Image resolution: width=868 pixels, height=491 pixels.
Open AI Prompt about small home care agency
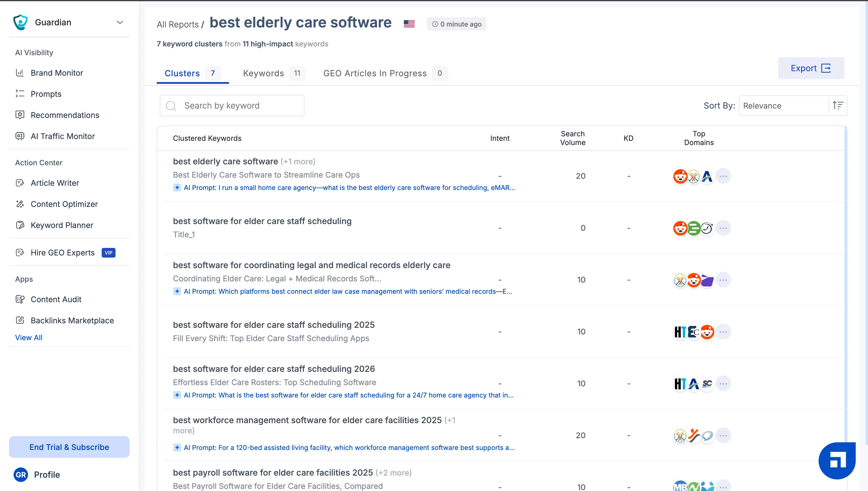coord(349,188)
